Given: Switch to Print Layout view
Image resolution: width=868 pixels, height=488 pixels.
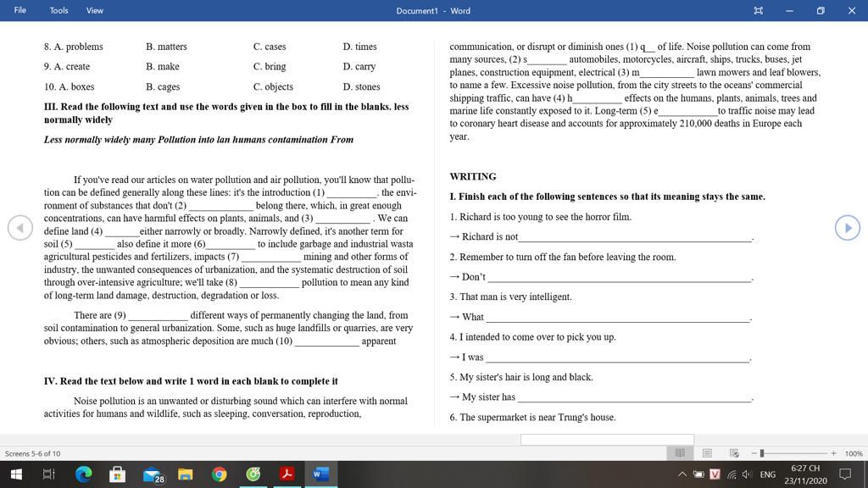Looking at the screenshot, I should coord(708,453).
